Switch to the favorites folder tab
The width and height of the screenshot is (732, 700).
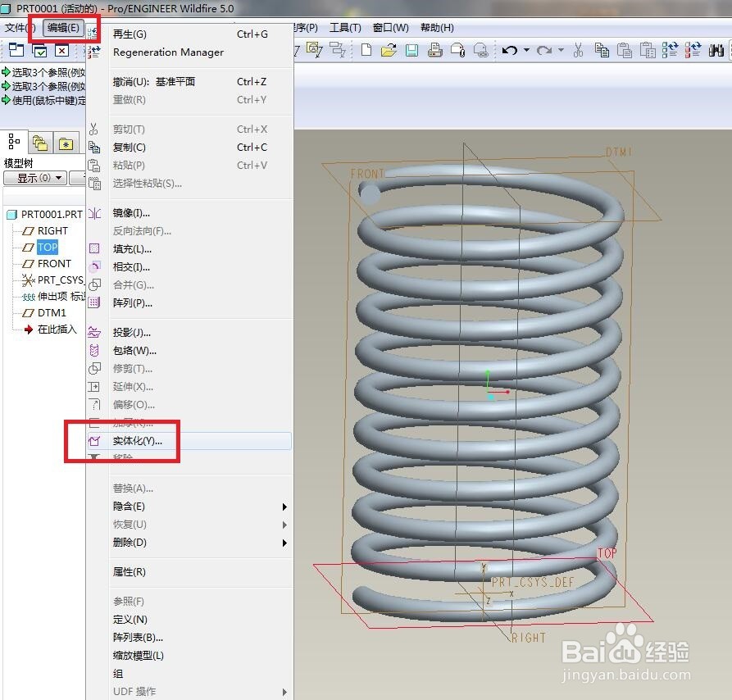[x=66, y=143]
